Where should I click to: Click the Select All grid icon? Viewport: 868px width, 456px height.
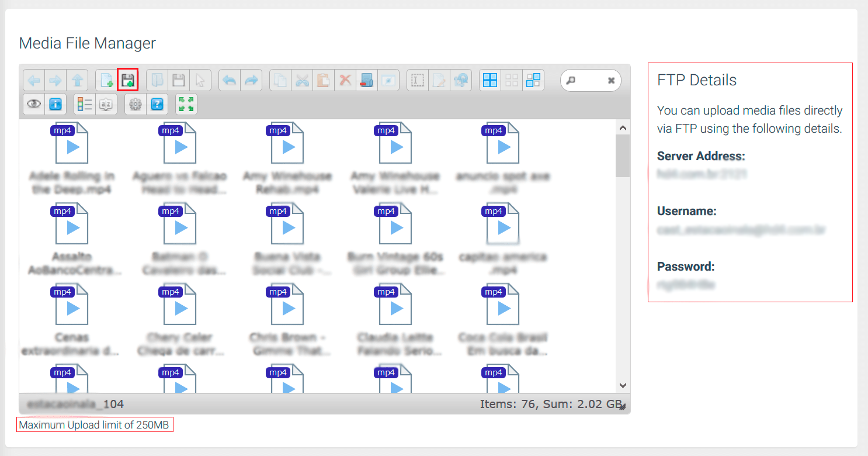(x=490, y=80)
